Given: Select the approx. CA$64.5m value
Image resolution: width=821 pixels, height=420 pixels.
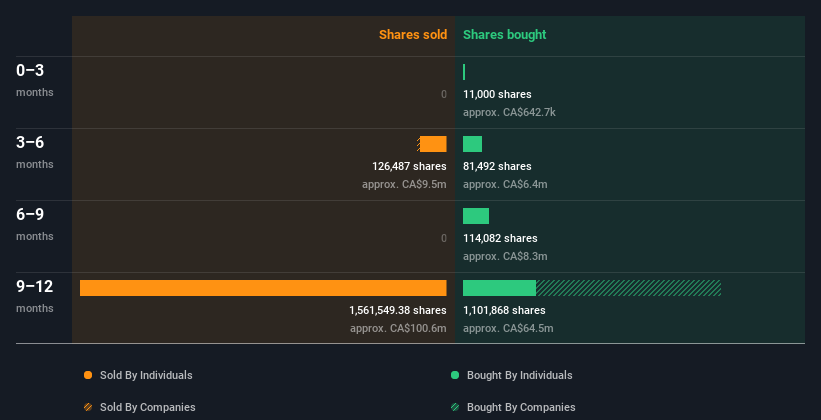Looking at the screenshot, I should coord(508,328).
